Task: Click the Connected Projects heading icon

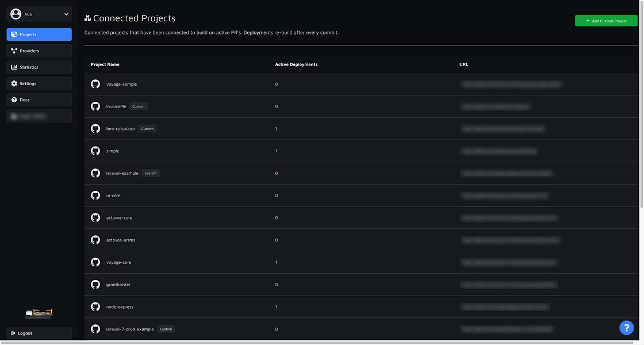Action: click(87, 18)
